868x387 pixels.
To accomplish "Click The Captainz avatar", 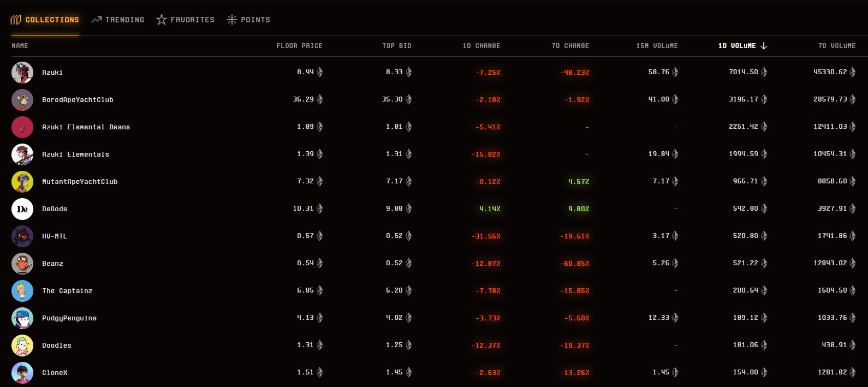I will click(x=22, y=291).
